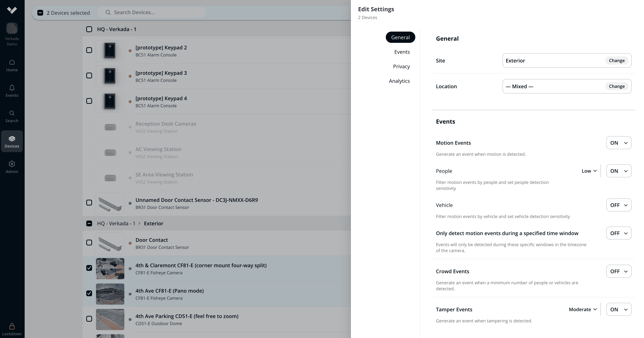This screenshot has width=644, height=338.
Task: Switch to the Privacy tab
Action: [401, 66]
